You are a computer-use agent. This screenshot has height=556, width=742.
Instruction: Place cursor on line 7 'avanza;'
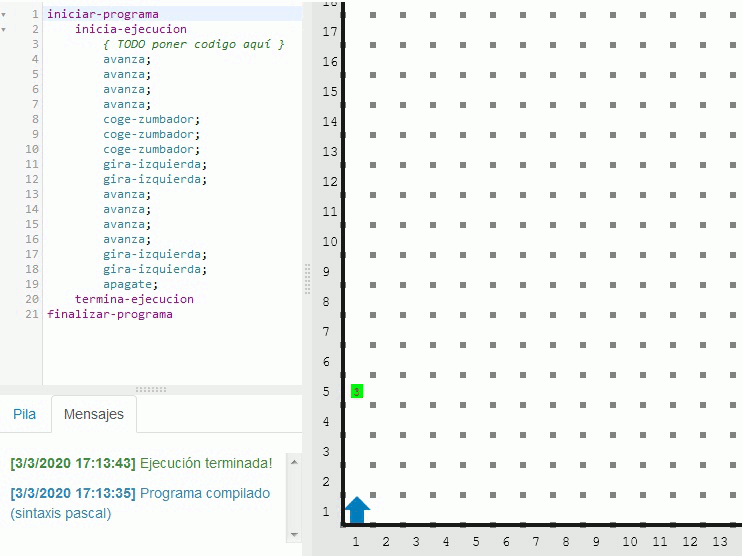coord(127,104)
